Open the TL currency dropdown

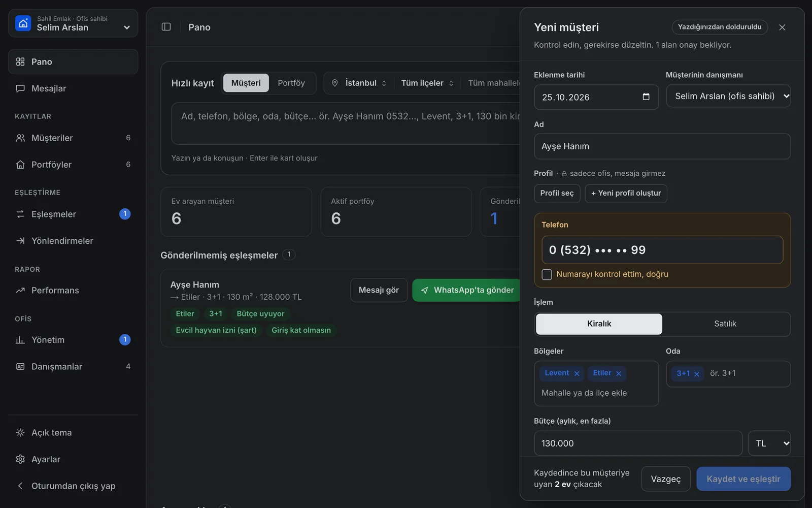pyautogui.click(x=769, y=443)
